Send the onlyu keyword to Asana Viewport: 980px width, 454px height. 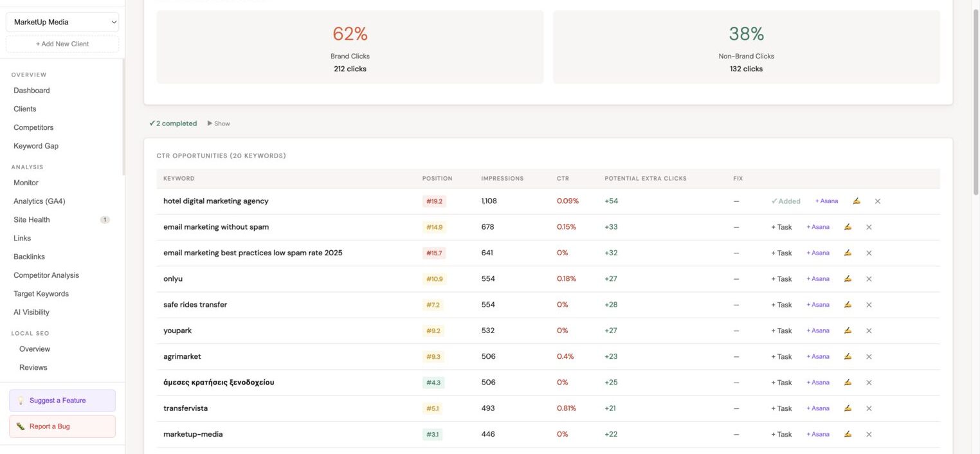[818, 278]
